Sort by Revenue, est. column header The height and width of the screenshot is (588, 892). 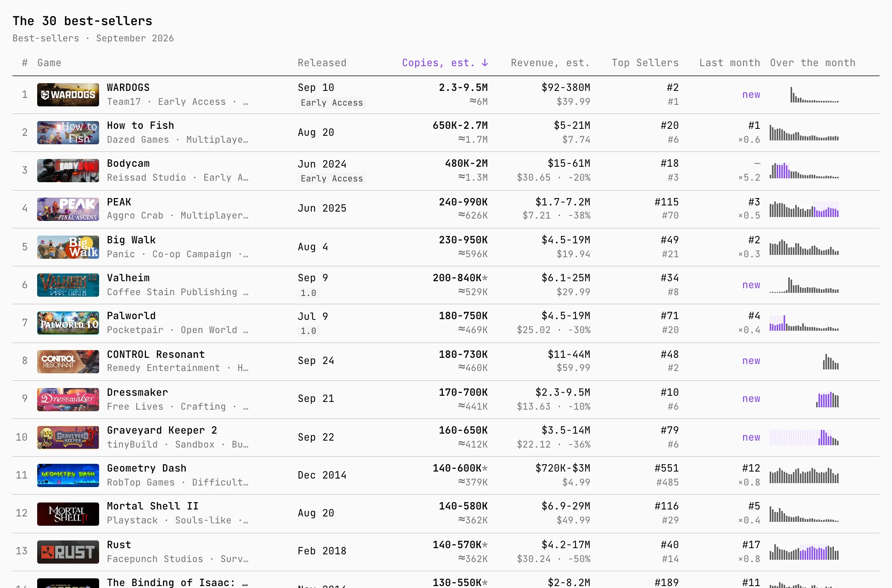pyautogui.click(x=550, y=63)
